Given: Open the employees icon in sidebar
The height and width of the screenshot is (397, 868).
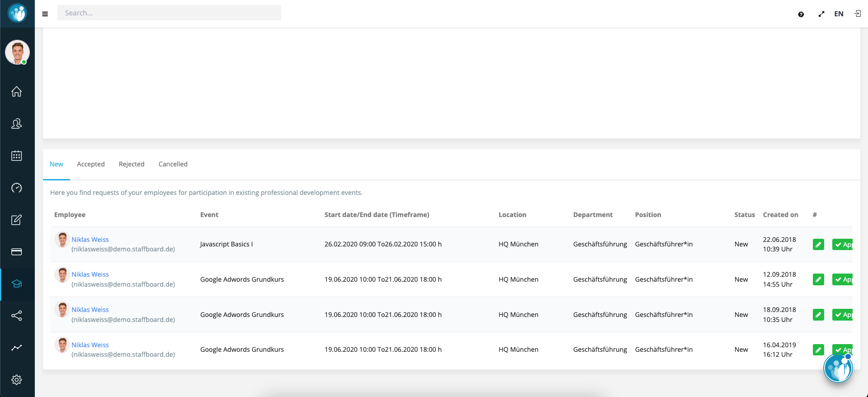Looking at the screenshot, I should click(x=17, y=124).
